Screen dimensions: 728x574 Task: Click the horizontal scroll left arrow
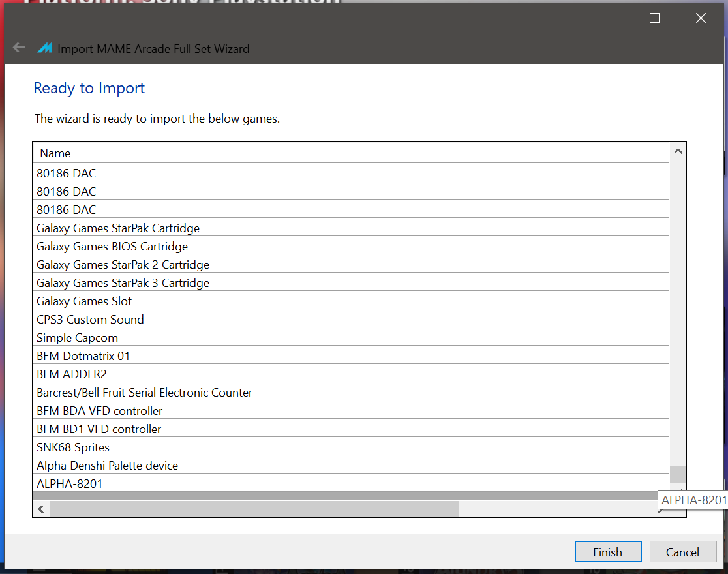click(x=41, y=509)
